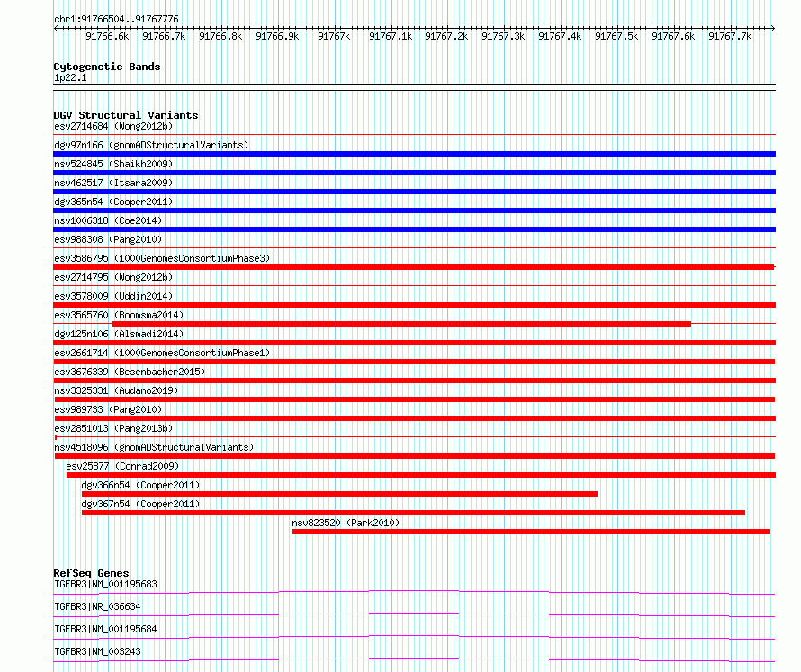Click the nsv462517 (Itsara2009) label
801x672 pixels.
click(x=113, y=183)
